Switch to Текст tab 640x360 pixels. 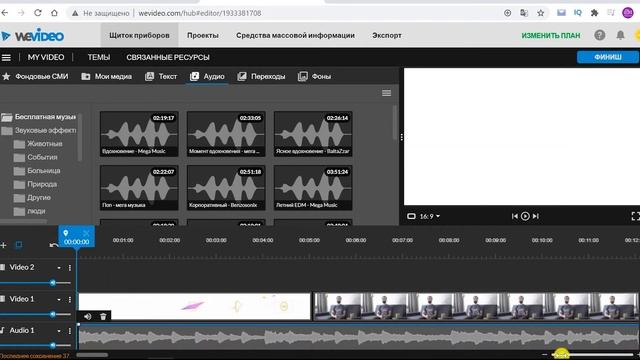[161, 76]
